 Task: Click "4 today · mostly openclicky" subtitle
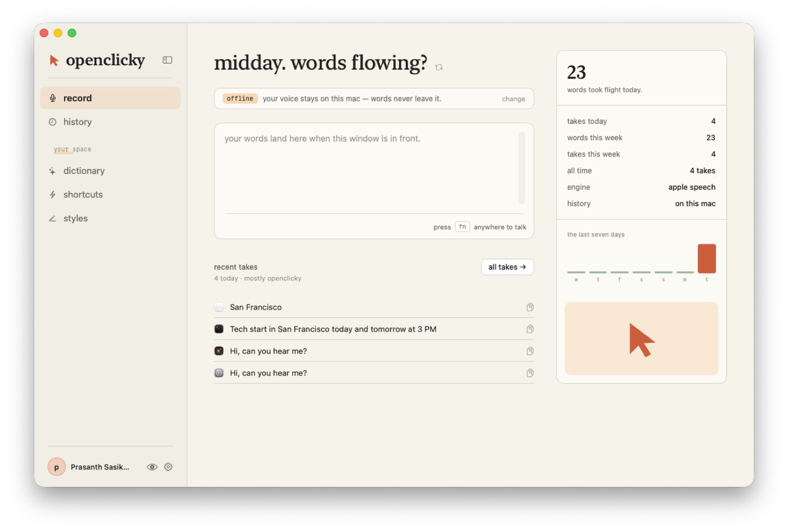click(258, 279)
